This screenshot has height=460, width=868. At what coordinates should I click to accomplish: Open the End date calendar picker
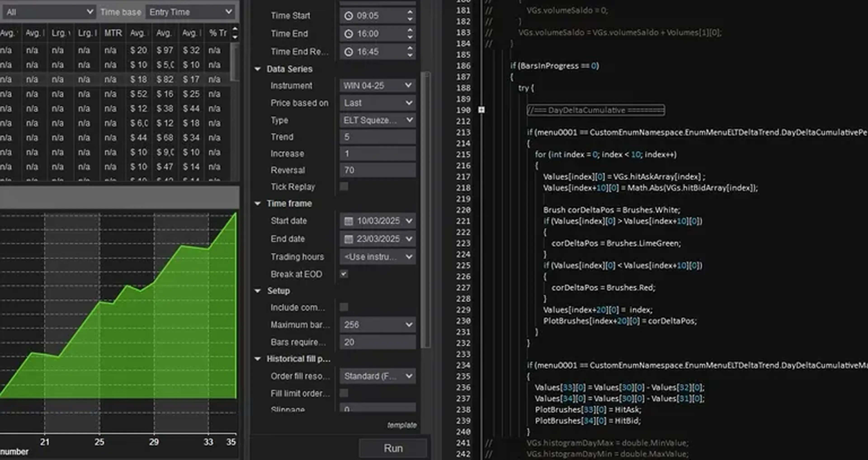pos(349,239)
